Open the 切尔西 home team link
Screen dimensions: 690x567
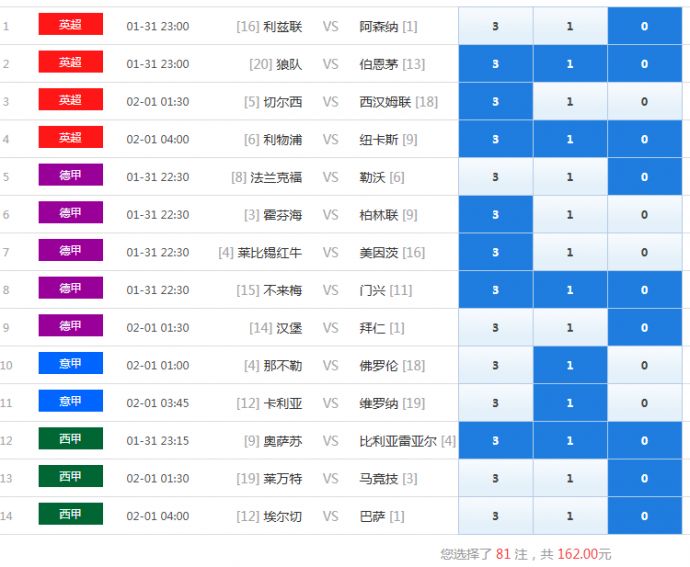pos(282,102)
